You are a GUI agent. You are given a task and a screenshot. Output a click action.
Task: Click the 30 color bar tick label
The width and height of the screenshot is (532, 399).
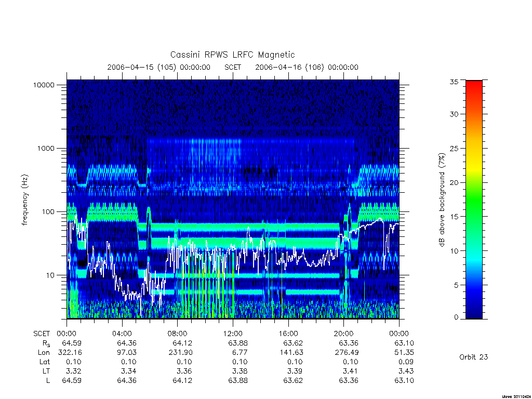tap(454, 114)
